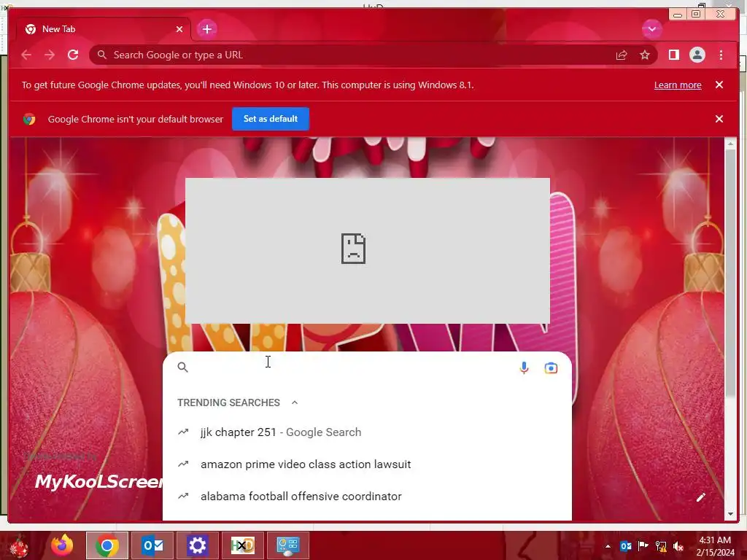Click the share page icon in the address bar
The image size is (747, 560).
tap(622, 55)
